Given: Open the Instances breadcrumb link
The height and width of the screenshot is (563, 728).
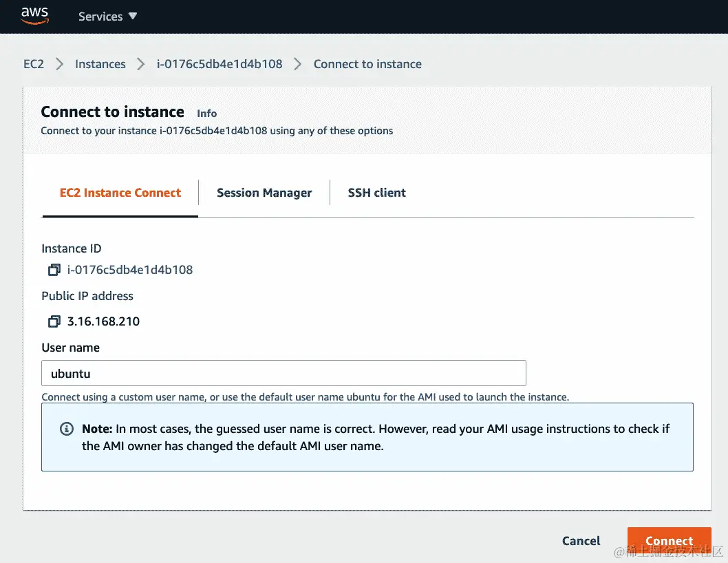Looking at the screenshot, I should click(x=100, y=63).
